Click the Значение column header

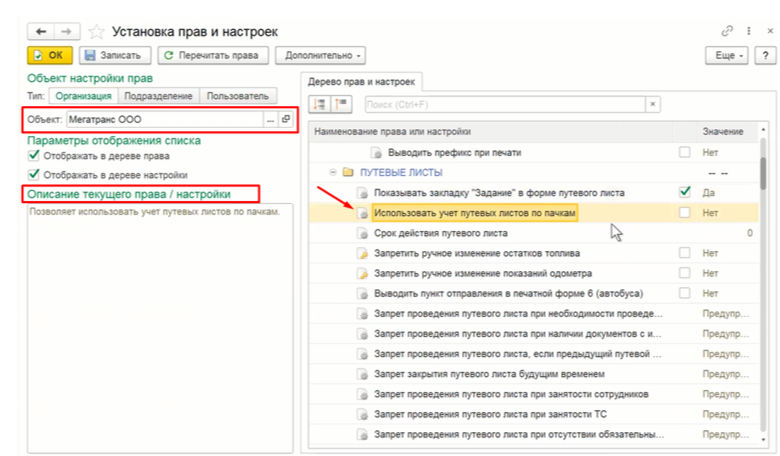coord(723,132)
